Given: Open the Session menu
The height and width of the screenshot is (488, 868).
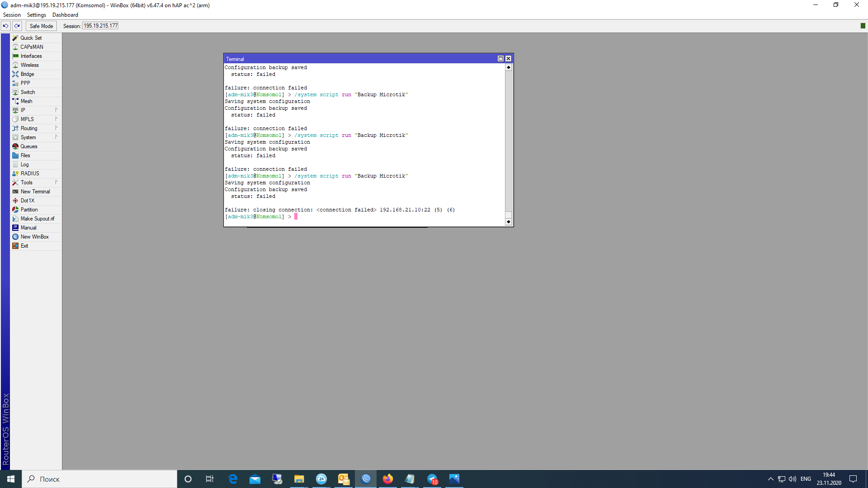Looking at the screenshot, I should click(12, 15).
